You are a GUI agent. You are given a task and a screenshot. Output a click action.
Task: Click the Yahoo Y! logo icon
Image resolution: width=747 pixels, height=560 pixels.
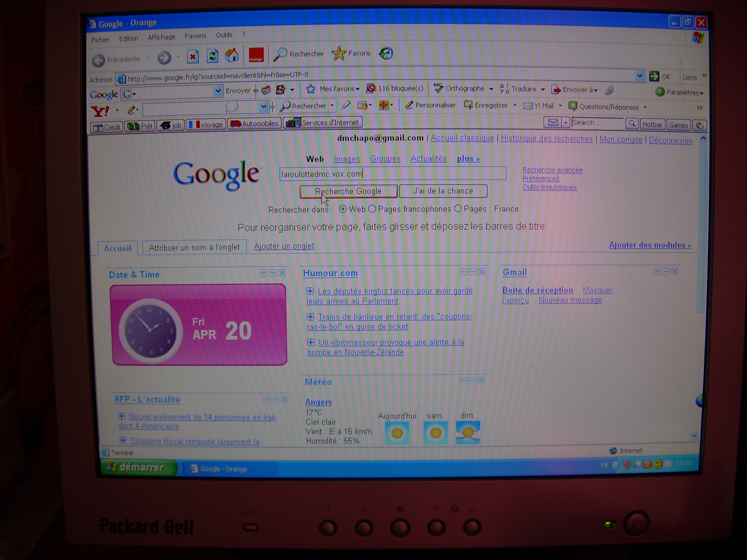[x=100, y=111]
